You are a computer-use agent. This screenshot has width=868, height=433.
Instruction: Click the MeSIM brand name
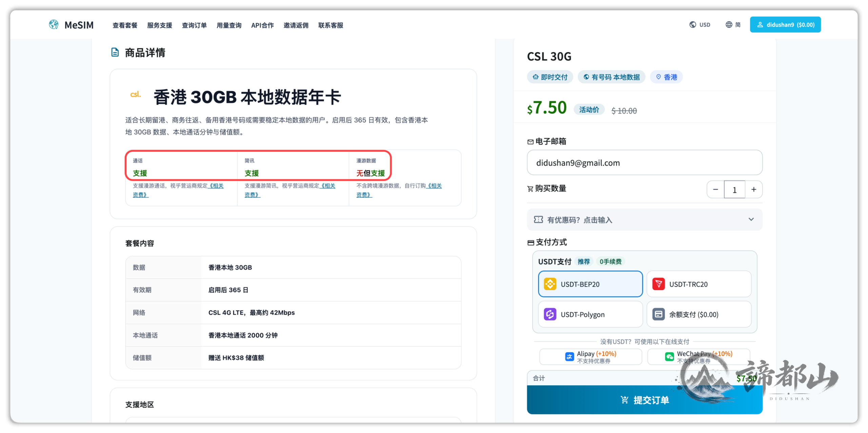tap(79, 25)
